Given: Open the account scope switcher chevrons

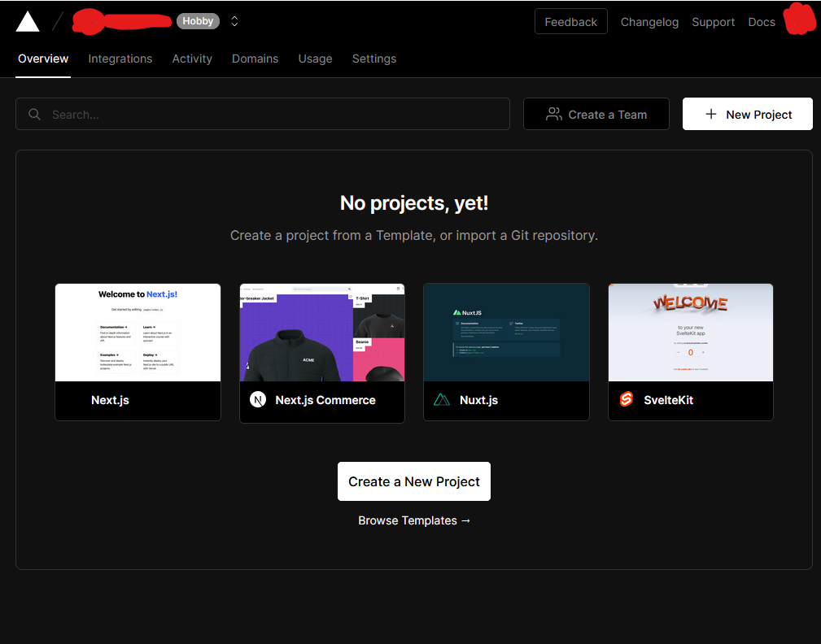Looking at the screenshot, I should 234,21.
